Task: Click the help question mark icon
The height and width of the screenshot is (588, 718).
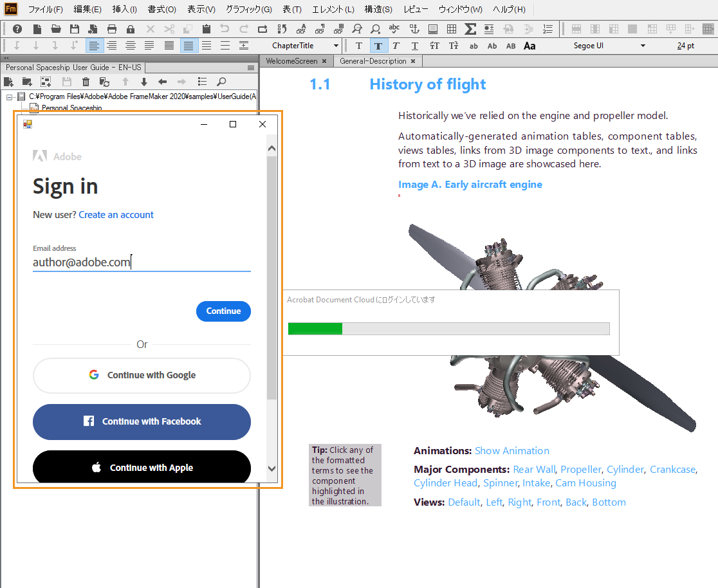Action: (17, 29)
